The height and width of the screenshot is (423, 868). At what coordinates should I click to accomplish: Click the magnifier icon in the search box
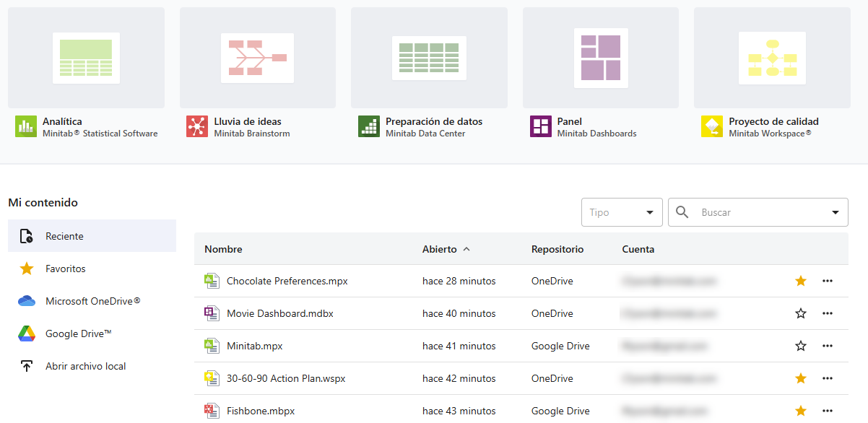(x=682, y=211)
